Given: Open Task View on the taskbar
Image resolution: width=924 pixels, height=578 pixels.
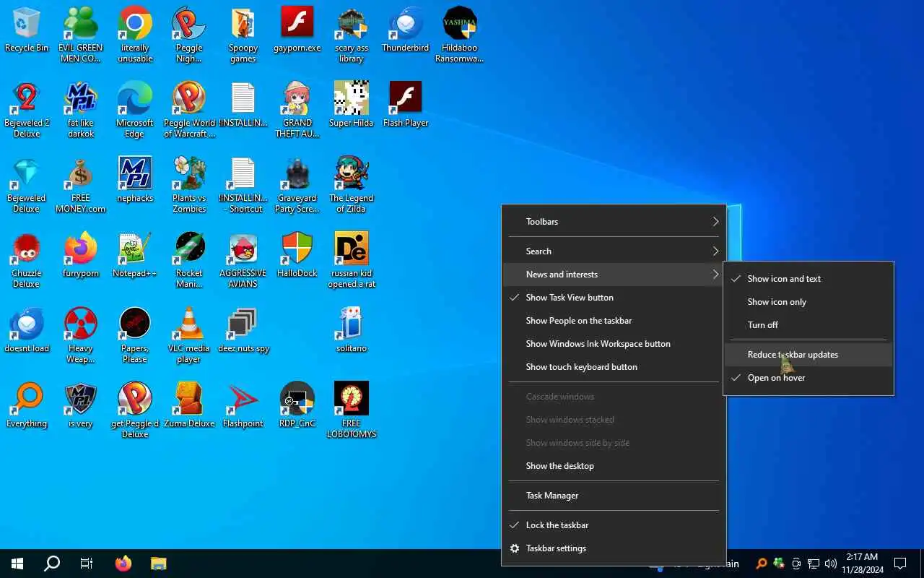Looking at the screenshot, I should 87,564.
